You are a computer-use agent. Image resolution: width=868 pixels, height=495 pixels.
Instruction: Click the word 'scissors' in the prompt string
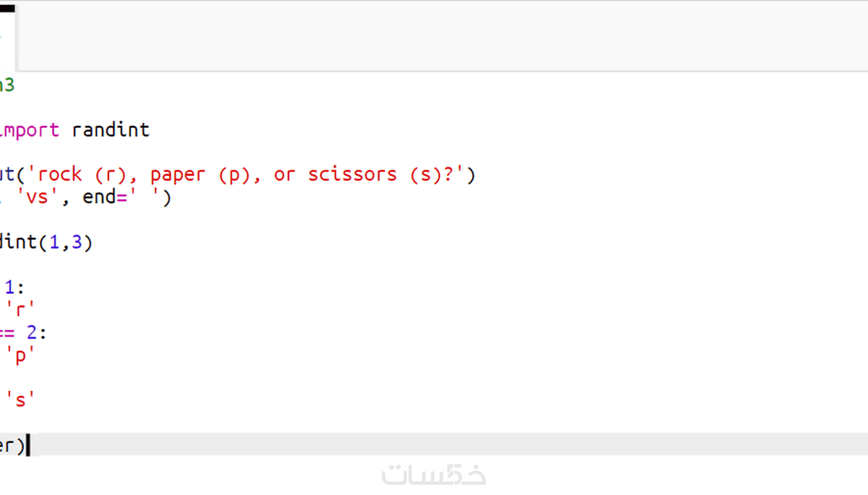(352, 175)
